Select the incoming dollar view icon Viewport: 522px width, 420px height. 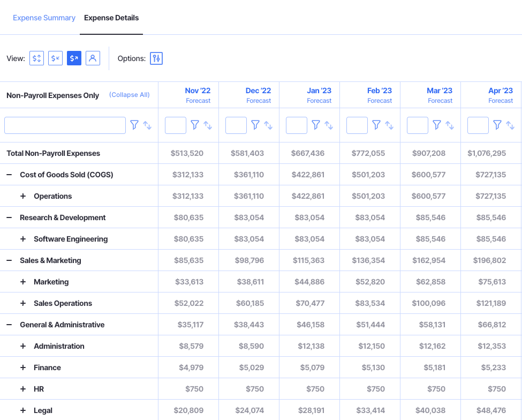pos(55,58)
